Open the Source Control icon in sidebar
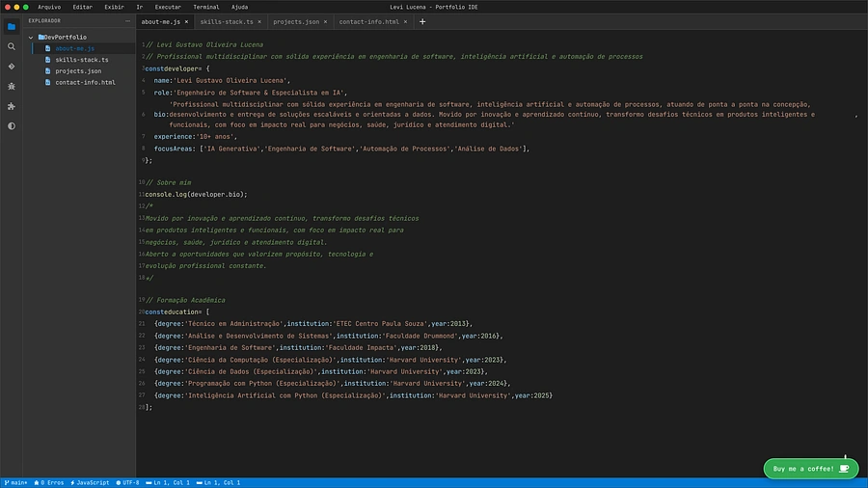The height and width of the screenshot is (488, 868). [12, 67]
